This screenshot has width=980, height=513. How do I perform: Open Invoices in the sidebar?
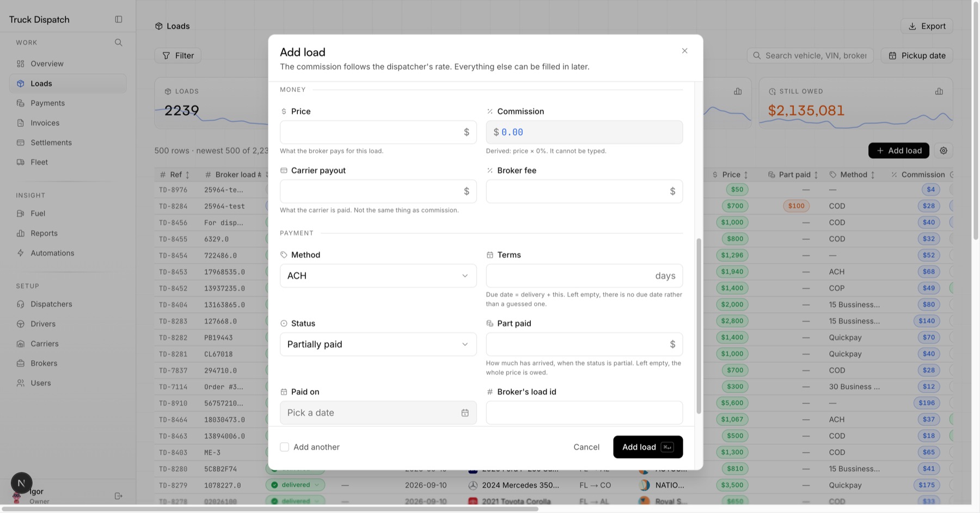tap(68, 123)
